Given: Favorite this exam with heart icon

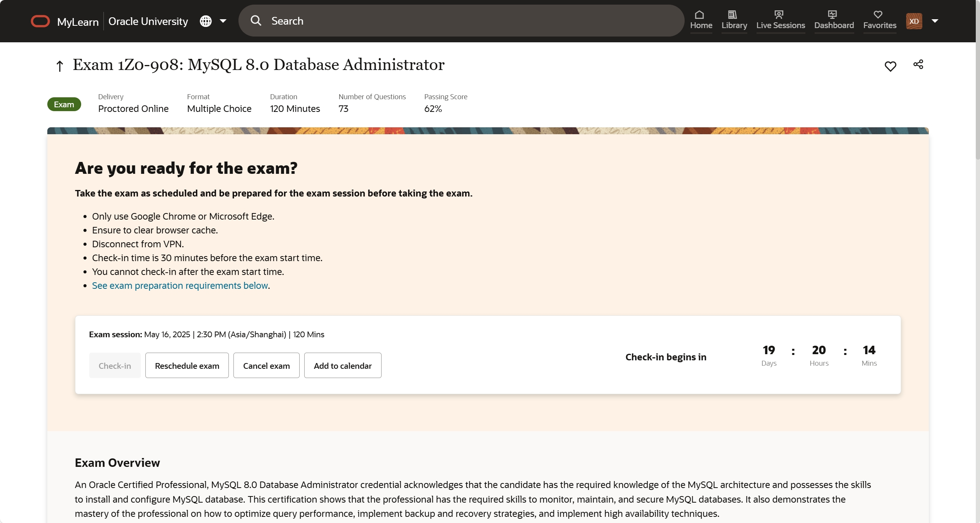Looking at the screenshot, I should pyautogui.click(x=890, y=66).
